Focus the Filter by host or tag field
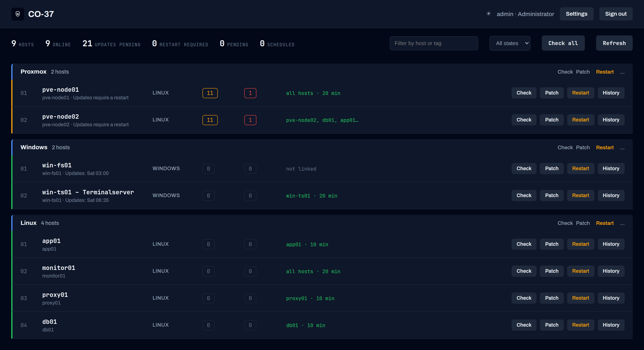Viewport: 644px width, 350px height. [433, 43]
